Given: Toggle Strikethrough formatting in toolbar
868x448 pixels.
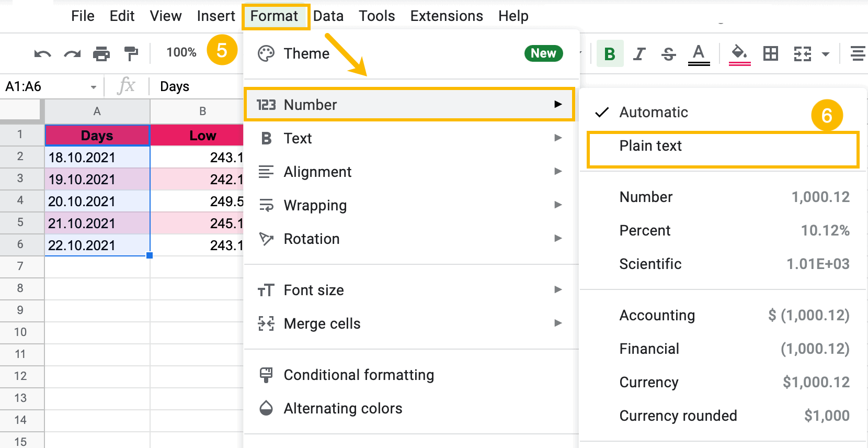Looking at the screenshot, I should [x=668, y=53].
